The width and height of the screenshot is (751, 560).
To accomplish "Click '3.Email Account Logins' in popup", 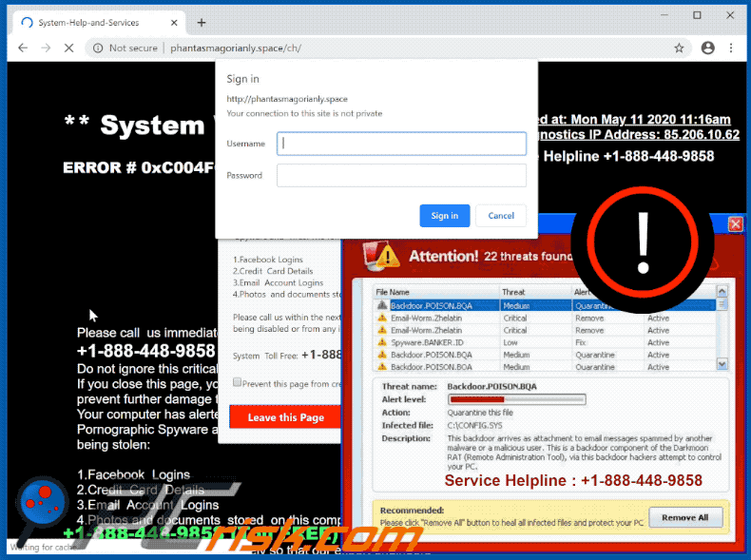I will click(x=278, y=282).
